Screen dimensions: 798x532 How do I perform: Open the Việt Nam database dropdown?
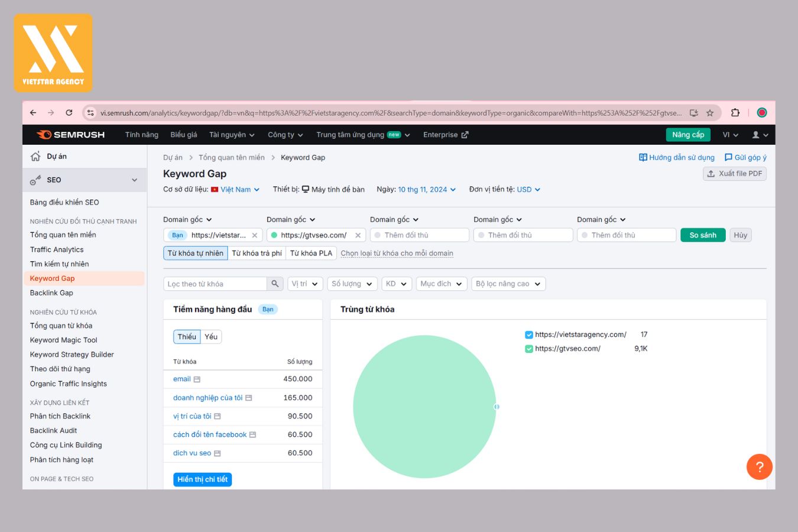click(x=235, y=190)
